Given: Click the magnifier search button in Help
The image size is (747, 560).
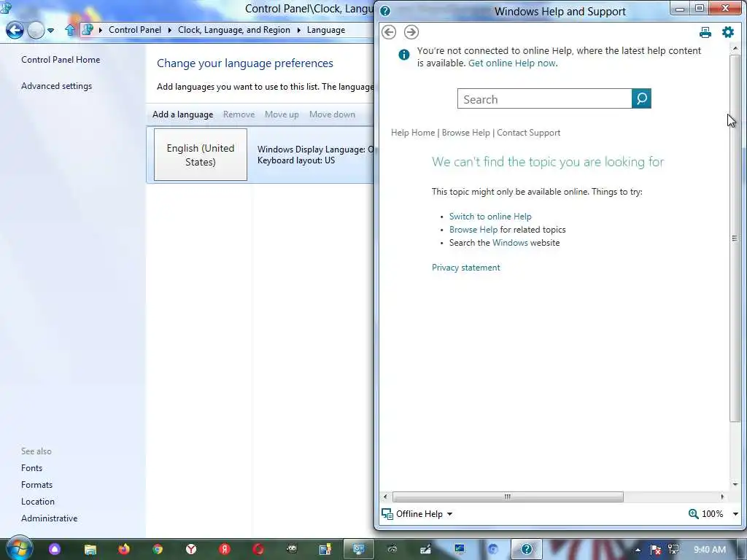Looking at the screenshot, I should pos(641,98).
